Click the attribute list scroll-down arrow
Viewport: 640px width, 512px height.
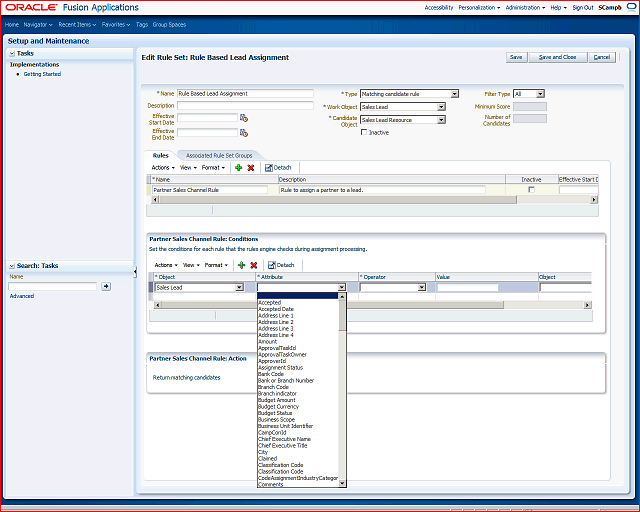click(342, 483)
